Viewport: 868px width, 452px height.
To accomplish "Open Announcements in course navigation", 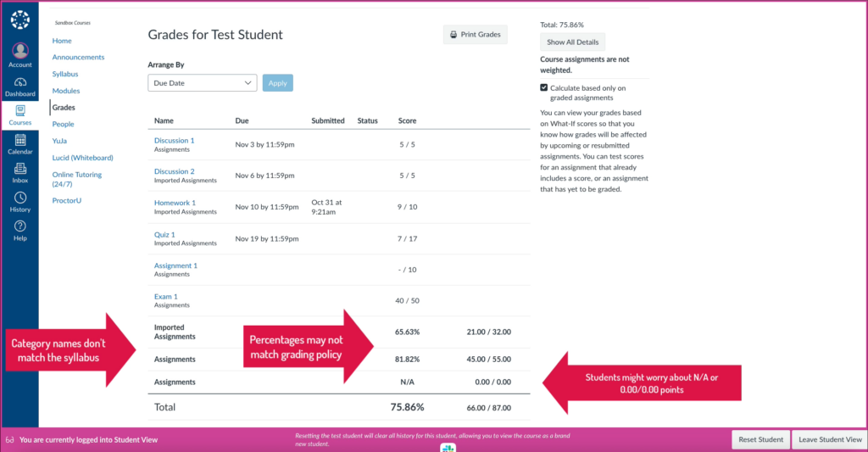I will tap(78, 57).
